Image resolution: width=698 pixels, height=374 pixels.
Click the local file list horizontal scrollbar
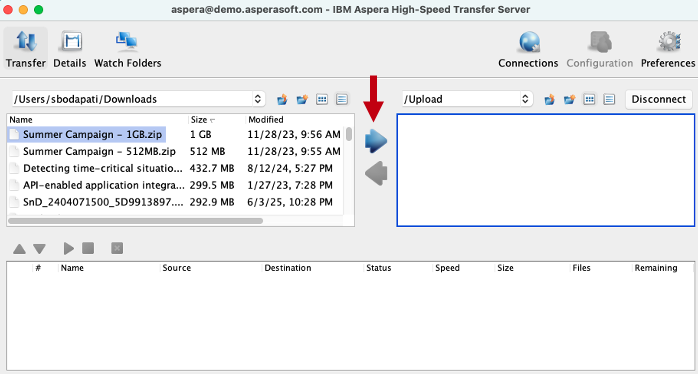pos(135,221)
